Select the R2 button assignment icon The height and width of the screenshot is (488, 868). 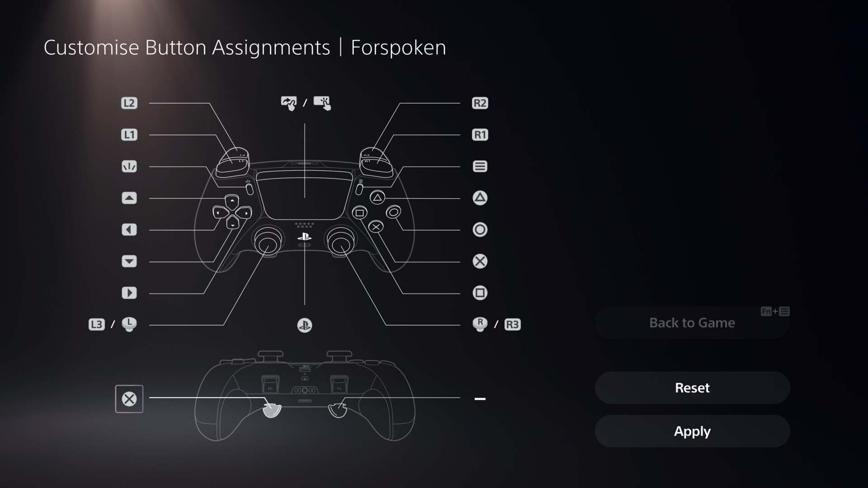pos(480,103)
